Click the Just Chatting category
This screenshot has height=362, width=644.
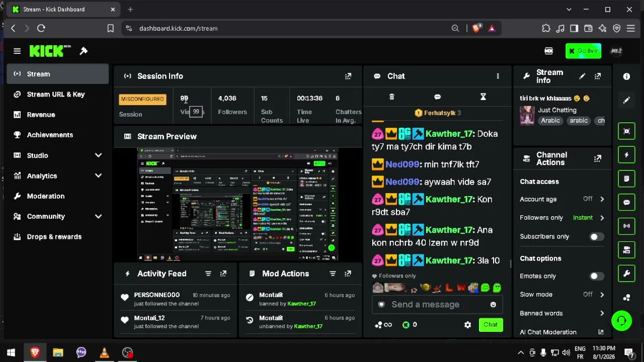pos(557,110)
